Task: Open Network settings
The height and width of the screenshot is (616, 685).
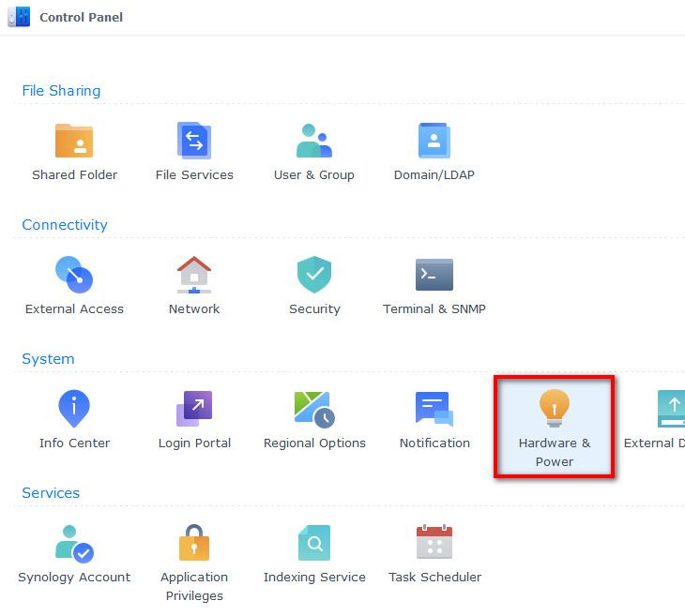Action: pos(194,286)
